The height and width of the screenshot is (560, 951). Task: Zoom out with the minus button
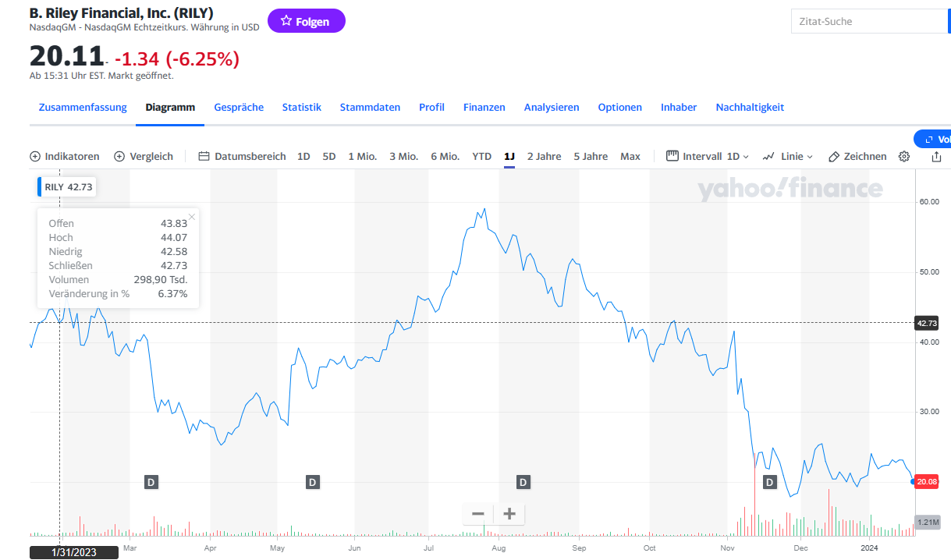478,514
